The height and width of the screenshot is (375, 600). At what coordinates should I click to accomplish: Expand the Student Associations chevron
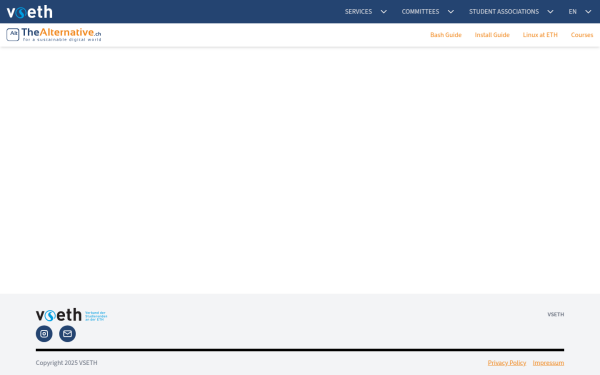550,12
